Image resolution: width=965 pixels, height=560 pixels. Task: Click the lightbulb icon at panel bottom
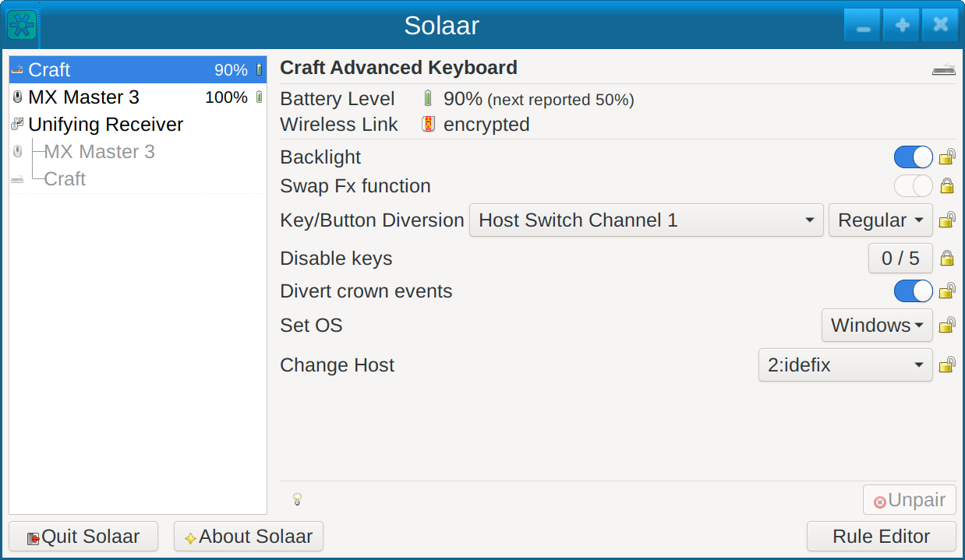[x=297, y=499]
